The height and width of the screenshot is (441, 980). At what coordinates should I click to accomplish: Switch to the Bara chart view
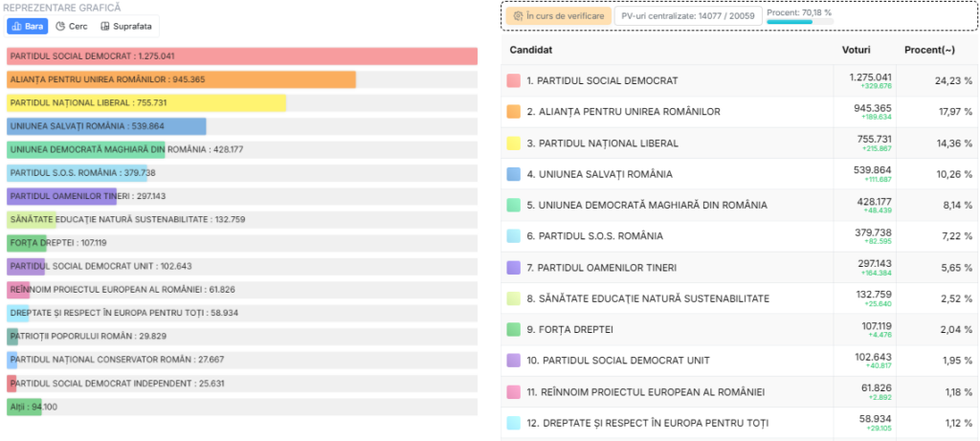pyautogui.click(x=28, y=26)
